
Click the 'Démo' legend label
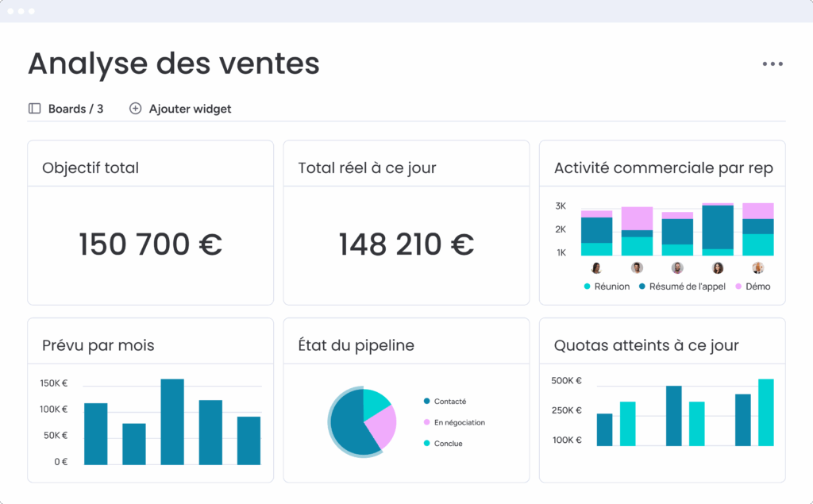(x=757, y=287)
